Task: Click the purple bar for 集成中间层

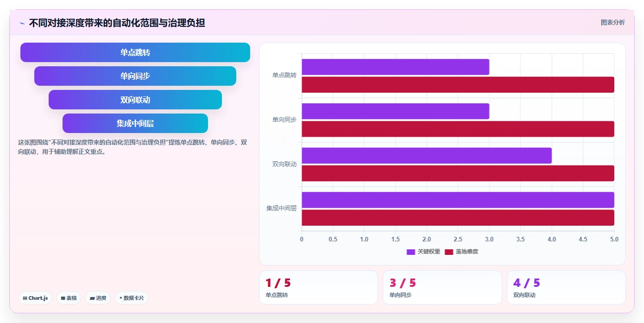Action: 458,200
